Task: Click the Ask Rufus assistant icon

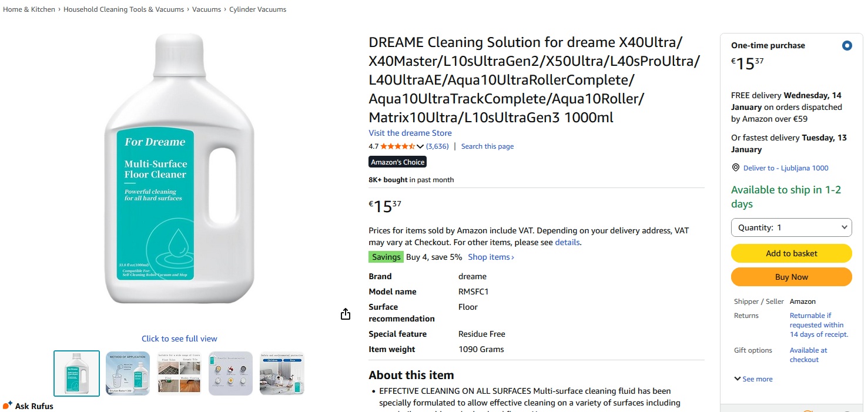Action: 8,406
